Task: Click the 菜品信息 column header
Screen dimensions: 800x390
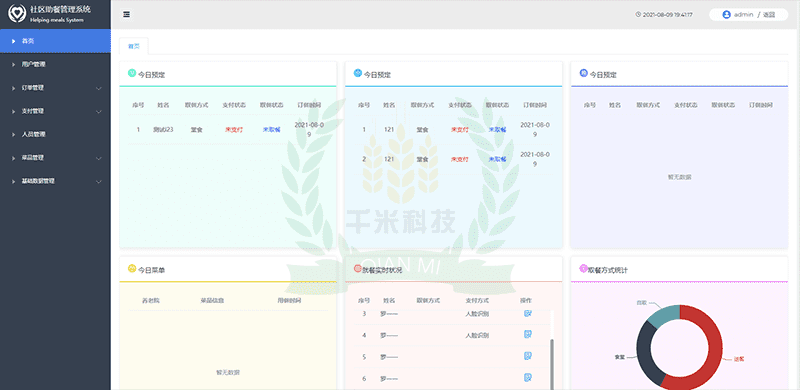Action: click(212, 300)
